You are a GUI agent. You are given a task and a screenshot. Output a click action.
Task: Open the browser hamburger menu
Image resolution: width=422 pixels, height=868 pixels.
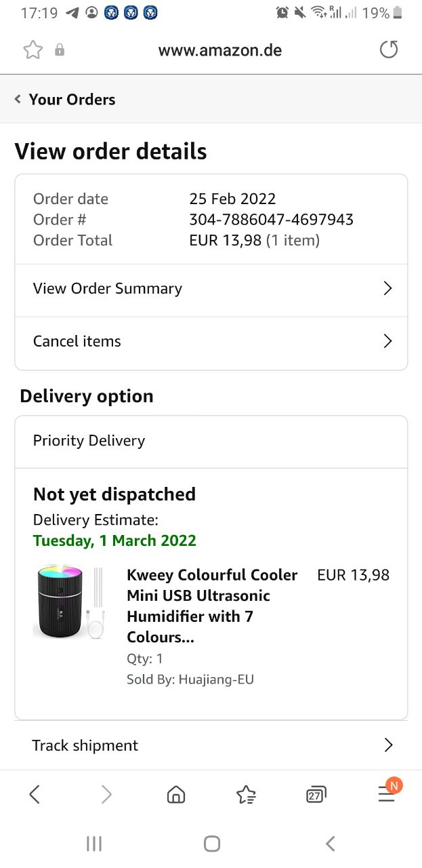click(387, 793)
